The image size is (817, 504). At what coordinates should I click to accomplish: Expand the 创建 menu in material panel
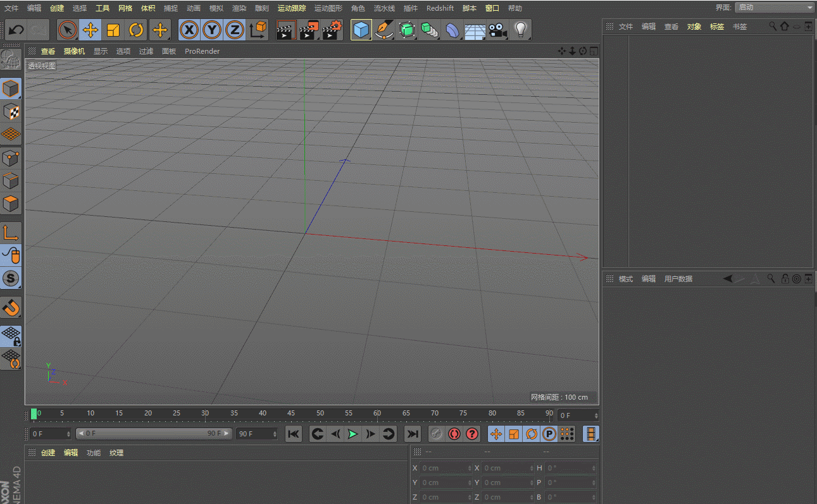pyautogui.click(x=48, y=453)
